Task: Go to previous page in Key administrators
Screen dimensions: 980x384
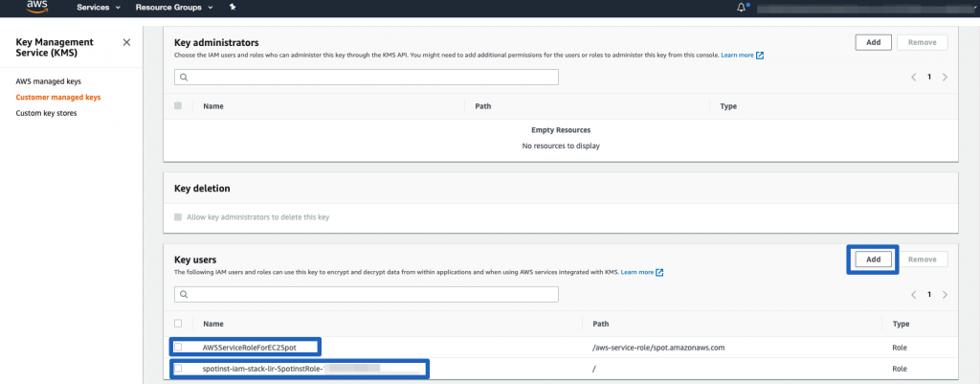Action: coord(912,77)
